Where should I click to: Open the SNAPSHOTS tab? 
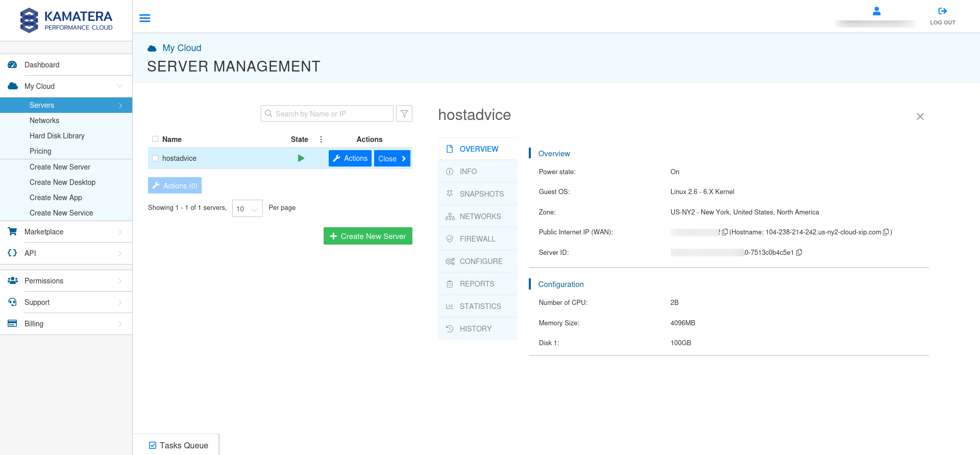point(477,194)
